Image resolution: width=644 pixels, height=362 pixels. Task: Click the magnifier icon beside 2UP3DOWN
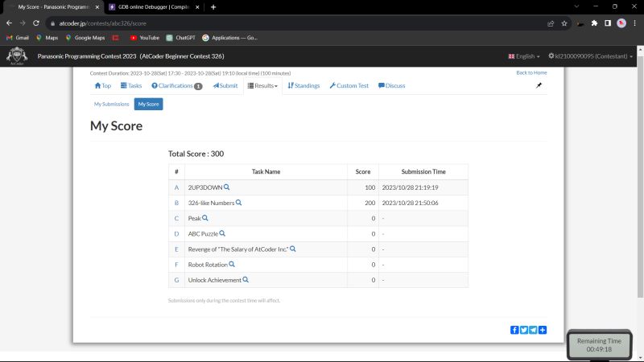tap(227, 187)
